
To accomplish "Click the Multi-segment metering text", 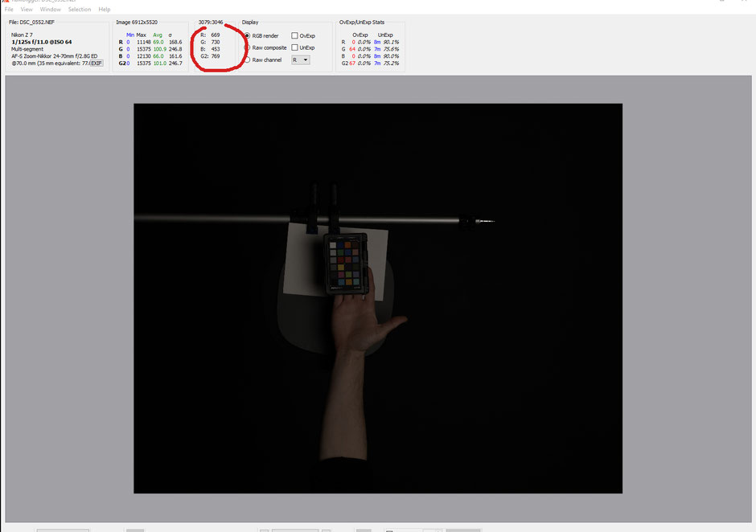I will pyautogui.click(x=27, y=49).
